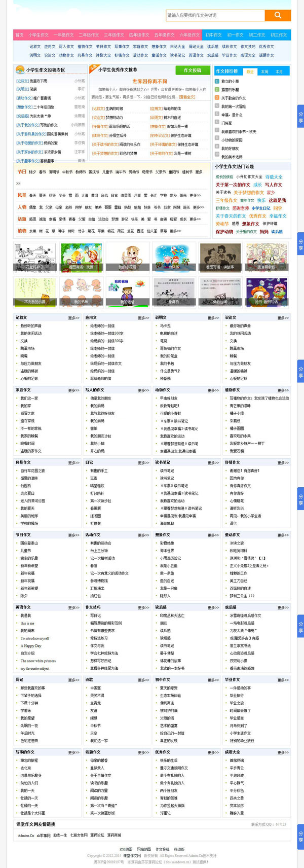Open 首页 in the pink navigation bar
The height and width of the screenshot is (868, 304).
19,35
